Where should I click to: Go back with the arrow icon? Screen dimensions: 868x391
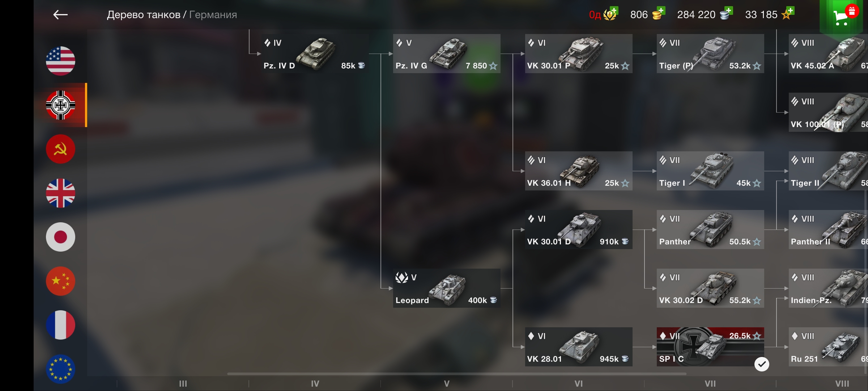click(60, 14)
